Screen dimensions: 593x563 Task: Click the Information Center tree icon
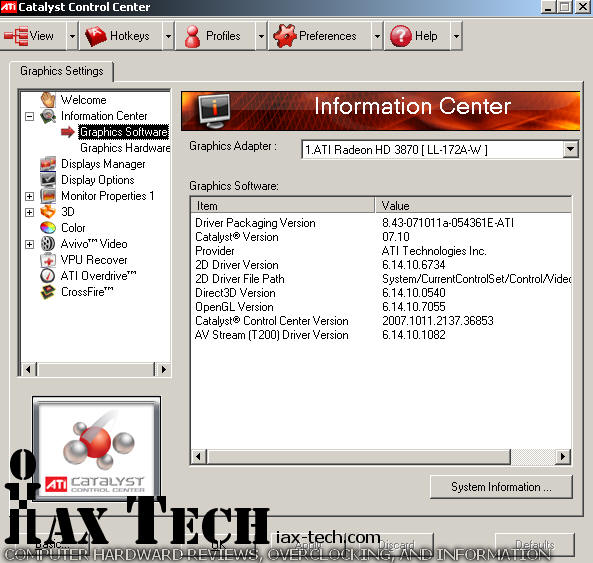tap(48, 116)
